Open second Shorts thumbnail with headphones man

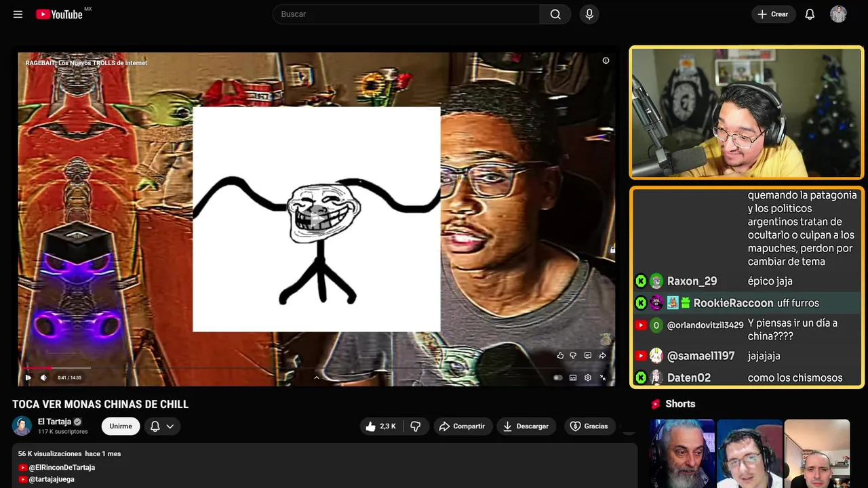[x=749, y=453]
